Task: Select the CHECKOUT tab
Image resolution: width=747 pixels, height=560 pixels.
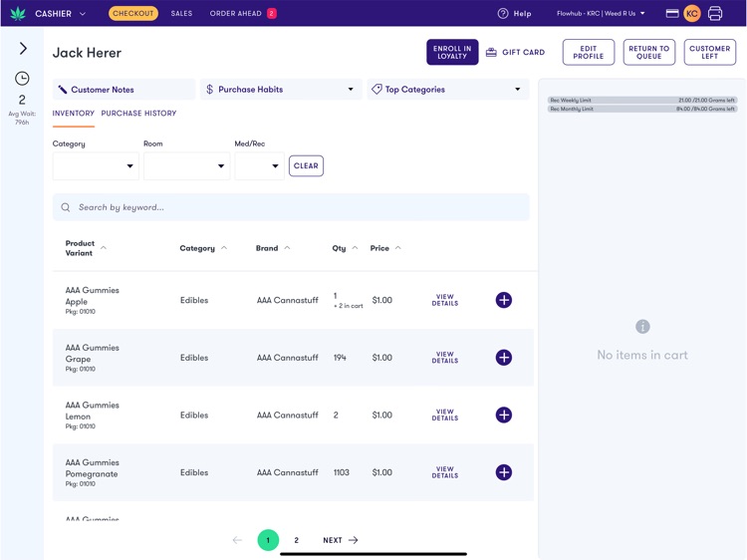Action: point(132,13)
